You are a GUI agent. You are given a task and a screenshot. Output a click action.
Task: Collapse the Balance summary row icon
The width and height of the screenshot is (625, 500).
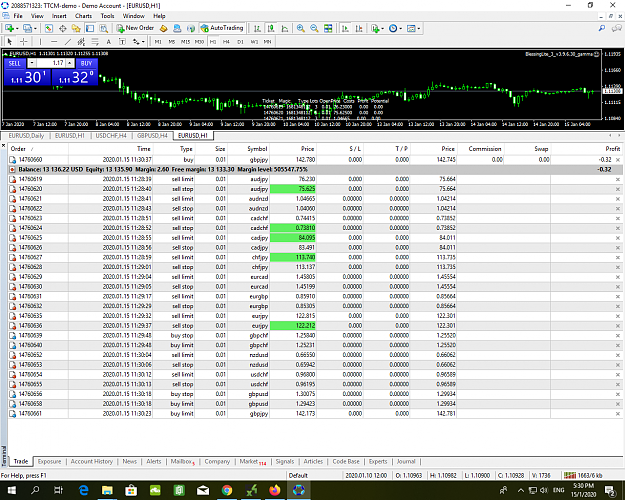point(12,169)
